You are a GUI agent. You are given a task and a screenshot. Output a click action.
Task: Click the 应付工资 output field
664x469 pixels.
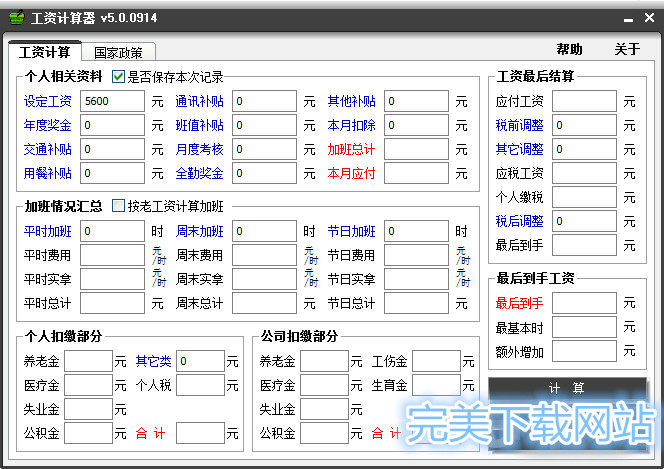(584, 101)
